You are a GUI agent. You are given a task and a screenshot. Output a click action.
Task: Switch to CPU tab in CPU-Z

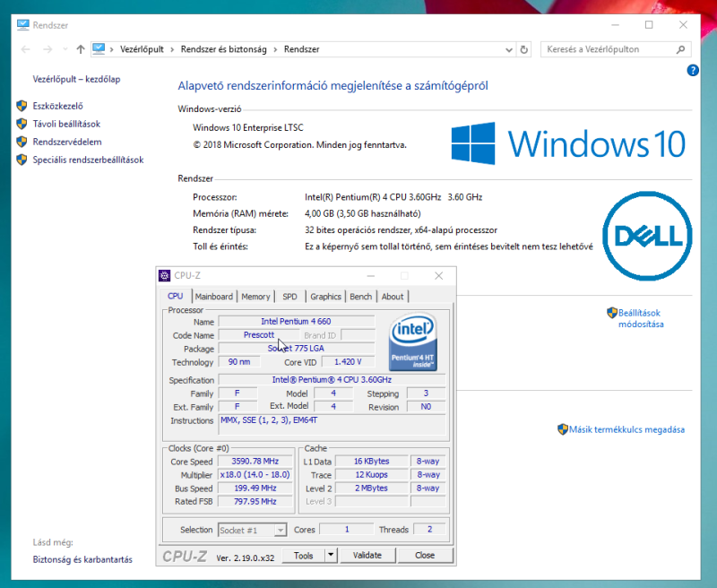175,296
